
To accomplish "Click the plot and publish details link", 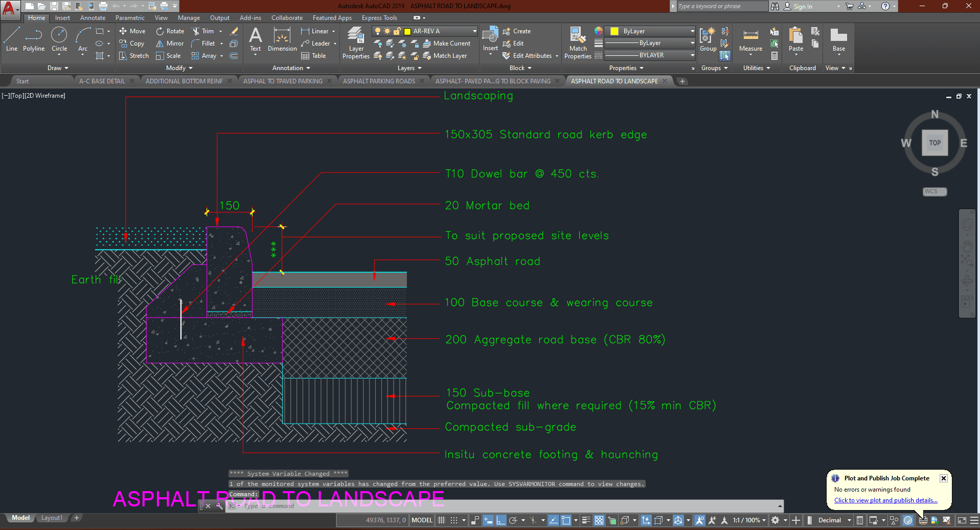I will 885,500.
